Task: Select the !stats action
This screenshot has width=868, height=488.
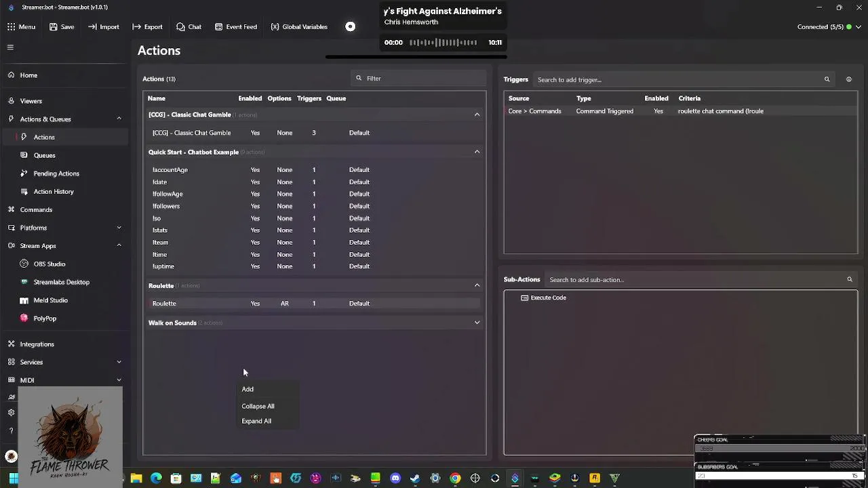Action: click(314, 230)
